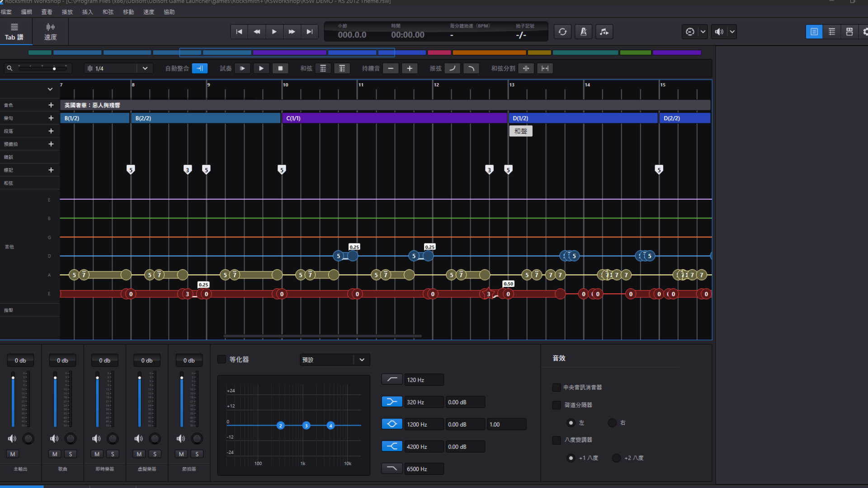Toggle the 120 Hz high-pass filter button
Screen dimensions: 868x488
392,380
